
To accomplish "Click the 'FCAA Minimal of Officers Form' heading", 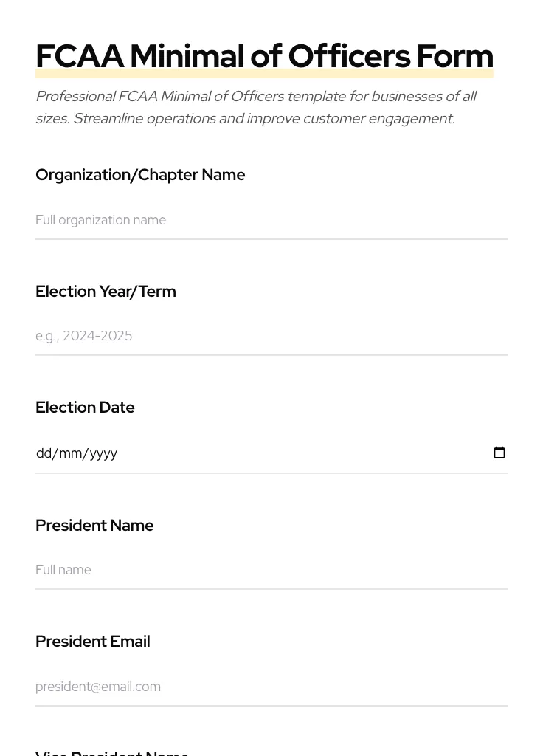I will 264,56.
